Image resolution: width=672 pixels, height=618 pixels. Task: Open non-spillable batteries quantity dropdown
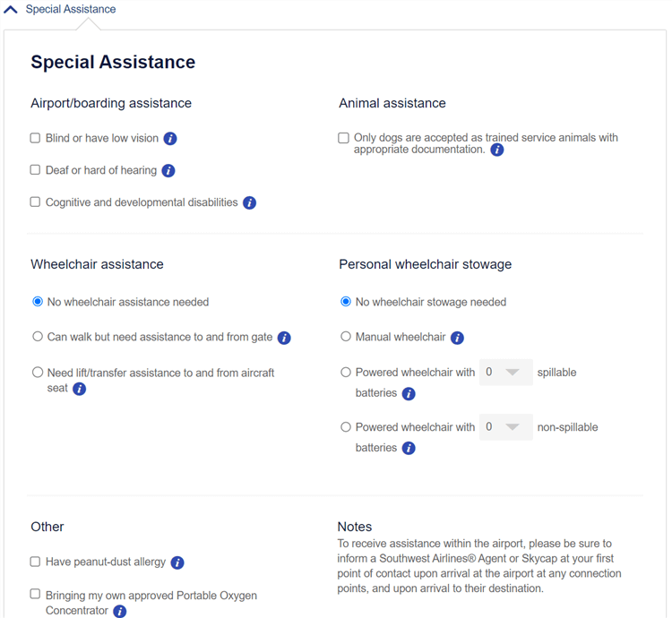point(505,427)
